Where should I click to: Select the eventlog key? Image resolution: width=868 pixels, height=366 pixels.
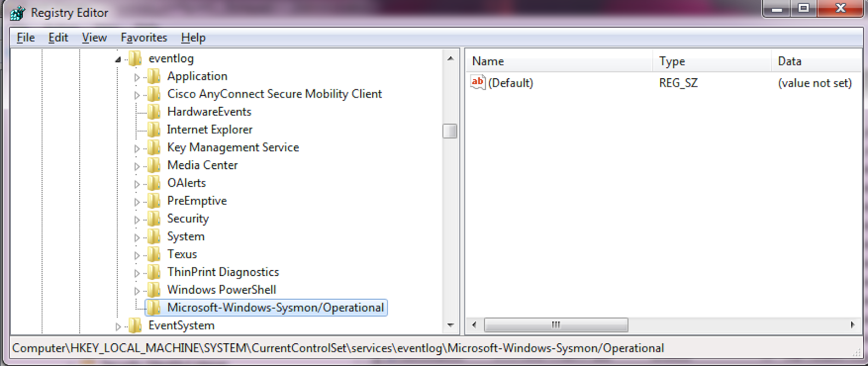point(171,59)
